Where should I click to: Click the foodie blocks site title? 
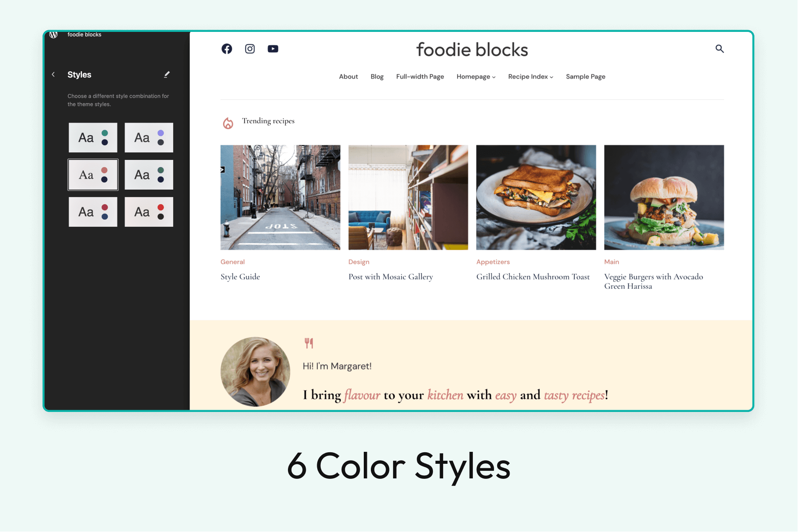coord(472,50)
